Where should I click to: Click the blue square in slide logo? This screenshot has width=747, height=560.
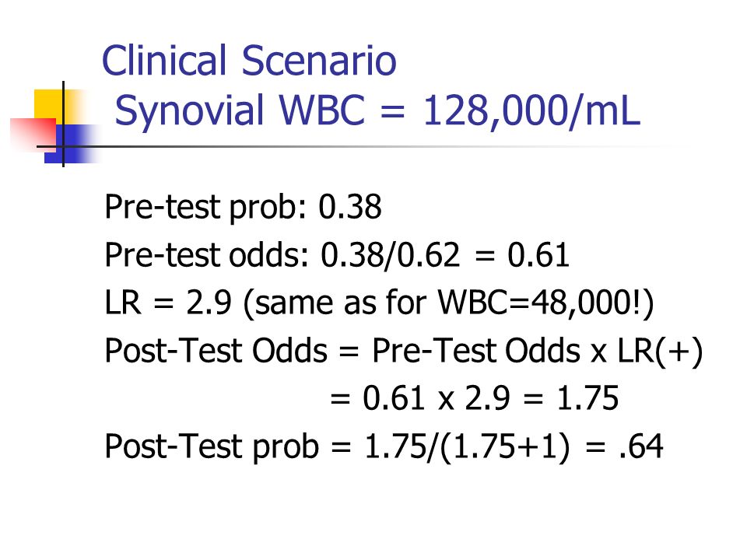tap(73, 145)
